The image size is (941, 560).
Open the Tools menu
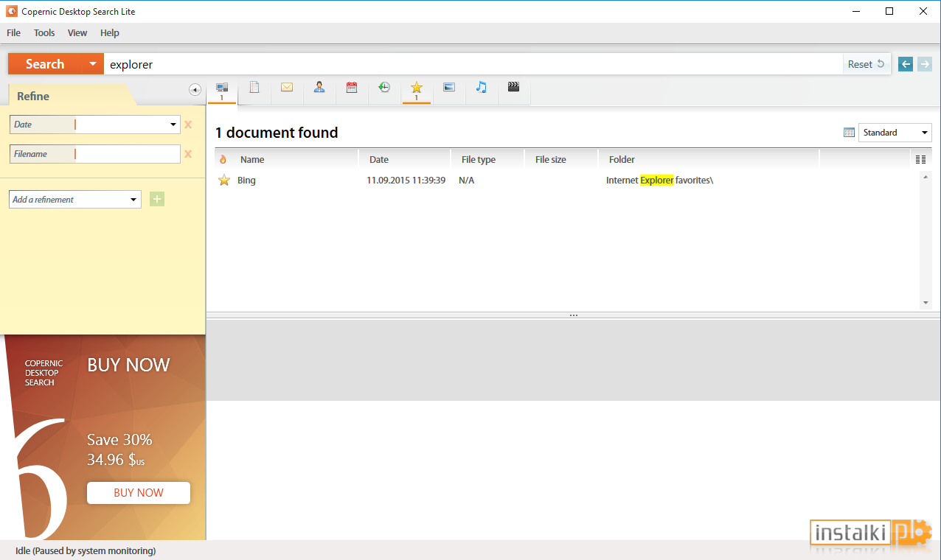44,32
